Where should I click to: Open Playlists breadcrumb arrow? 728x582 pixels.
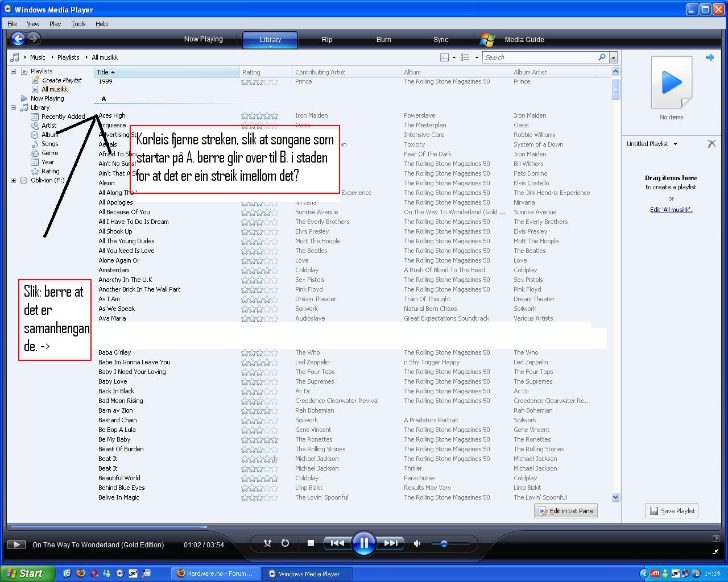coord(52,57)
